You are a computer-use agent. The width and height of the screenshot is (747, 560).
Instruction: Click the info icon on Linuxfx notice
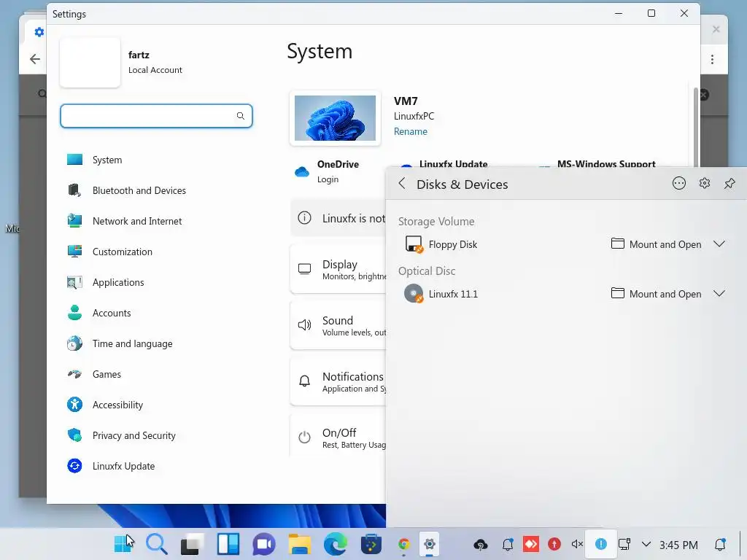(304, 218)
